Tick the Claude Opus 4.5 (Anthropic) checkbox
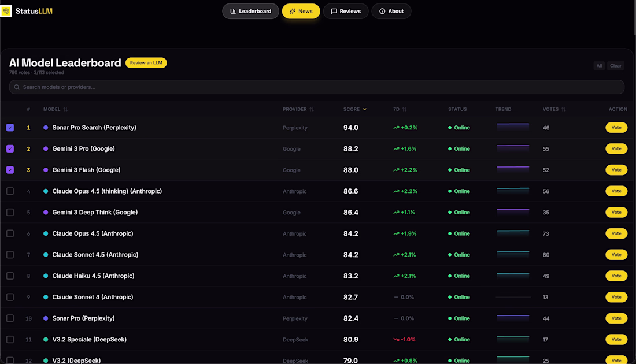The width and height of the screenshot is (636, 364). [x=10, y=233]
